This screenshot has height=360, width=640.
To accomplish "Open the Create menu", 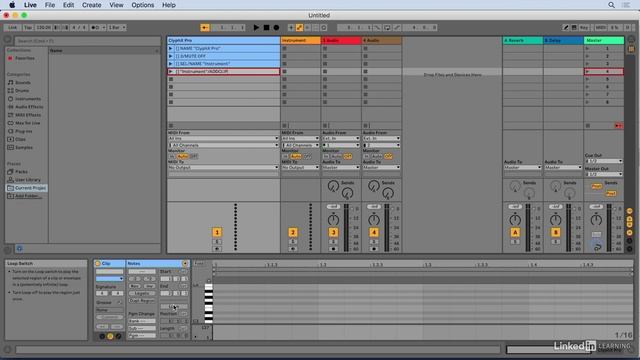I will click(91, 5).
